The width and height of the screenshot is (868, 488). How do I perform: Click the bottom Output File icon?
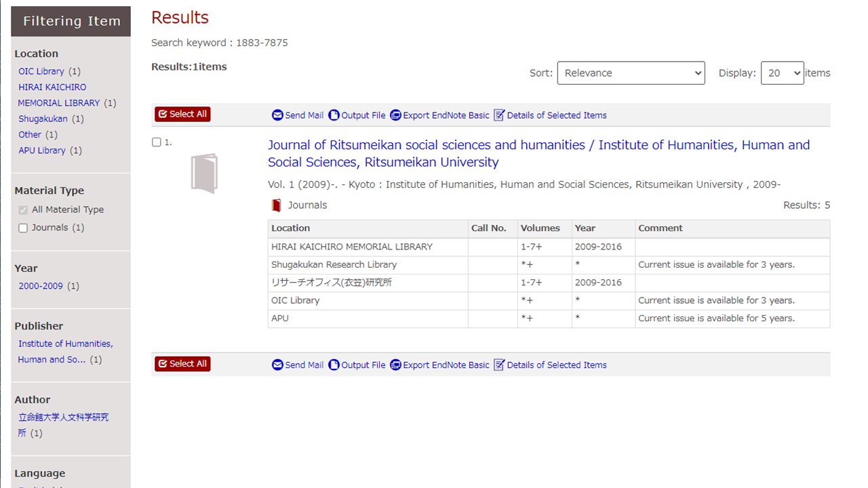tap(334, 365)
